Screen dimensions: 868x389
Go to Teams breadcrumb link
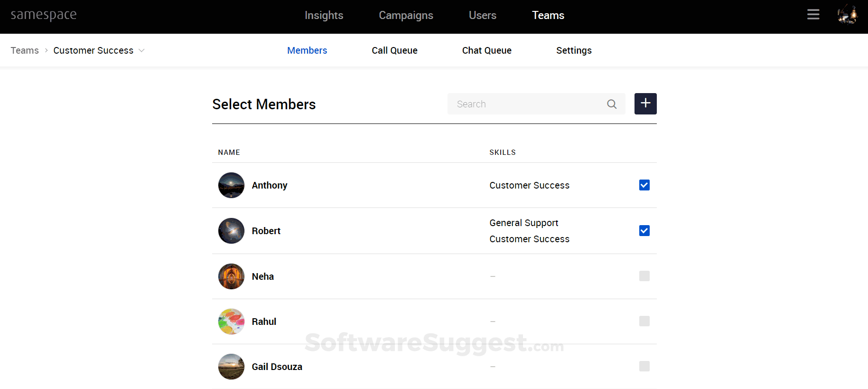coord(25,50)
